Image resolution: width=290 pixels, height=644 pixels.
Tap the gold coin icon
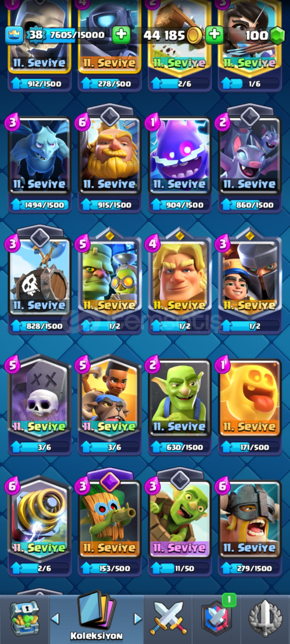195,36
